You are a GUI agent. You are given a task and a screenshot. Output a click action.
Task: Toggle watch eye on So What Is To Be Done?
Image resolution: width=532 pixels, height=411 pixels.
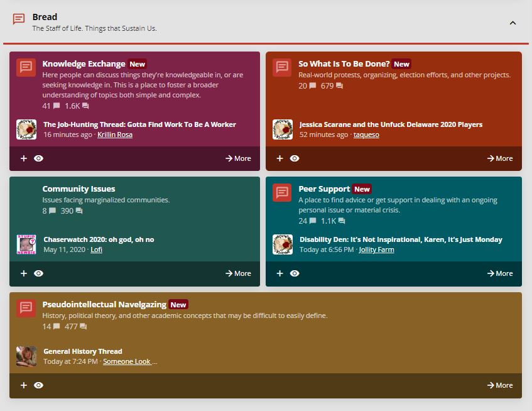(295, 158)
